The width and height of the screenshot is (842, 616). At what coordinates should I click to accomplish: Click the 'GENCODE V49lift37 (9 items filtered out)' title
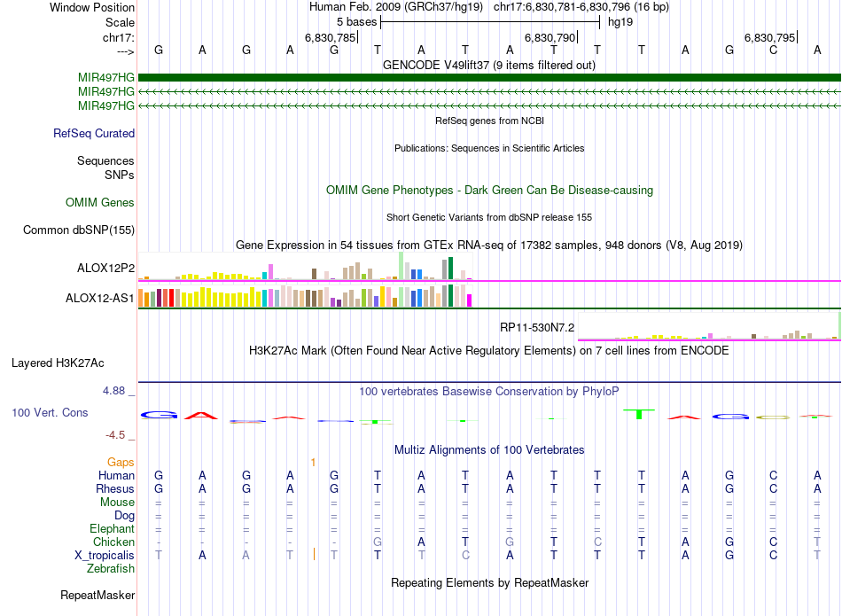[x=489, y=65]
